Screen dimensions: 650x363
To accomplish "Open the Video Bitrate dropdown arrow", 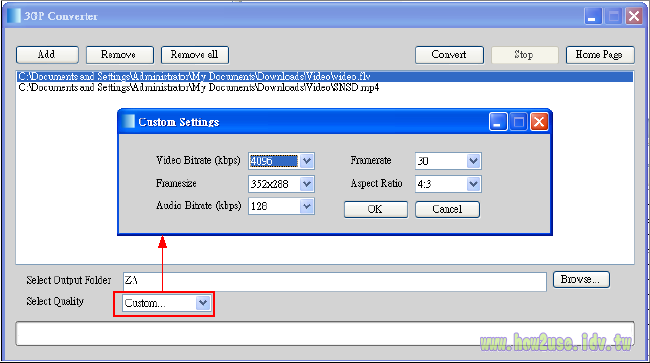I will point(307,161).
